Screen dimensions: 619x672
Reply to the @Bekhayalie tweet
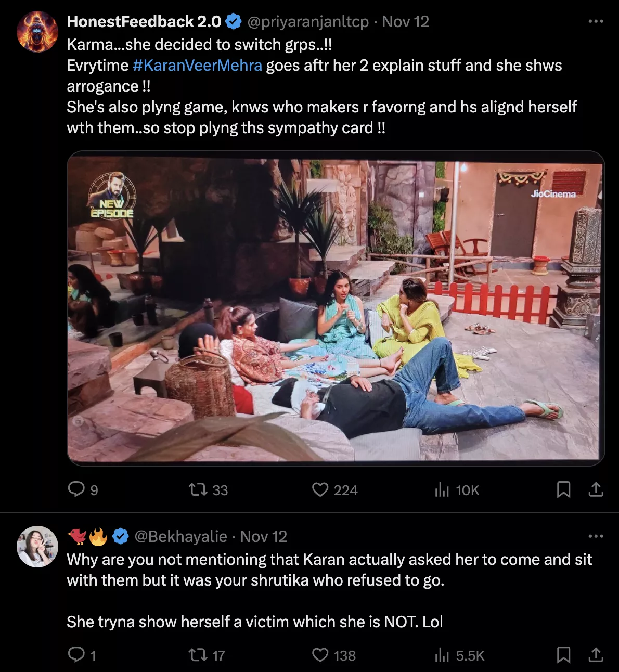pyautogui.click(x=76, y=655)
